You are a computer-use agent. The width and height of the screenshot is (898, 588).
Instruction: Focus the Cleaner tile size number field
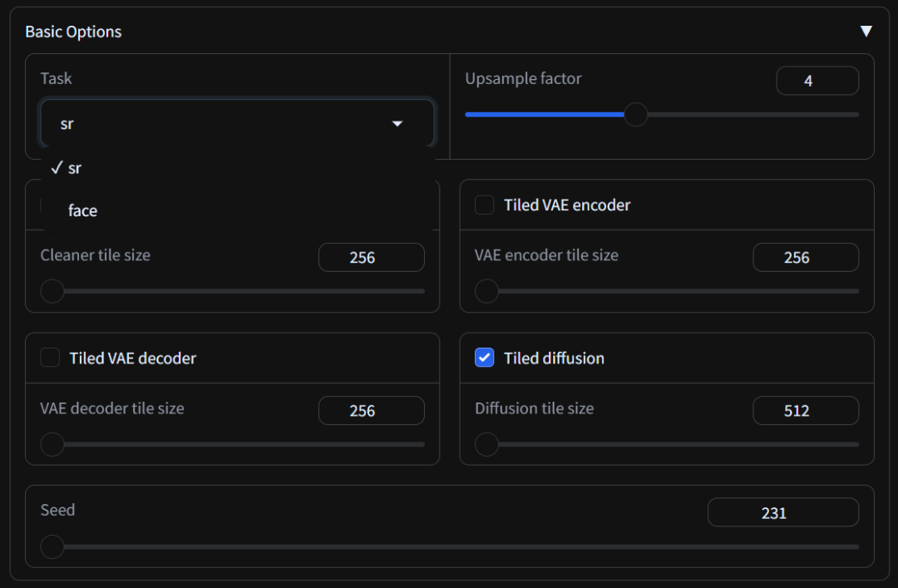[371, 258]
